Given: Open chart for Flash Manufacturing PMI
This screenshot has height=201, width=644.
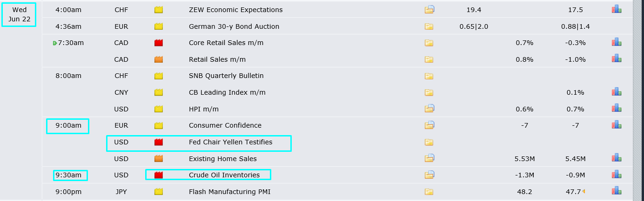Looking at the screenshot, I should pos(617,191).
